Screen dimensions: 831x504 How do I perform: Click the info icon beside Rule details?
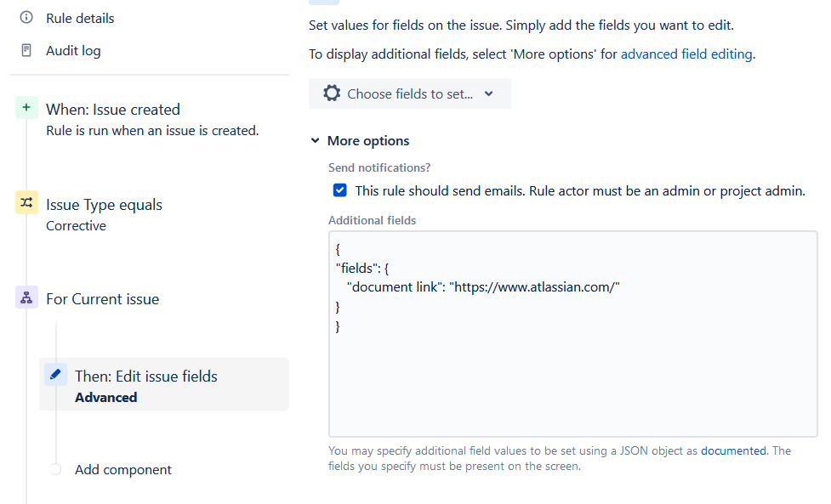click(x=26, y=17)
